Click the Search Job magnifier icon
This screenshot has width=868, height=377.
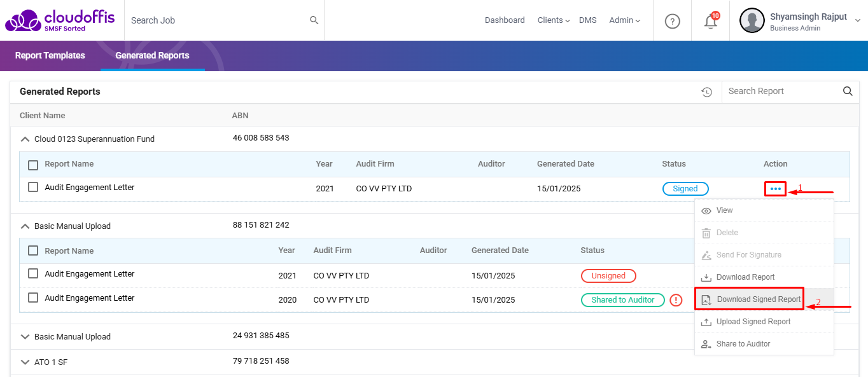point(314,20)
